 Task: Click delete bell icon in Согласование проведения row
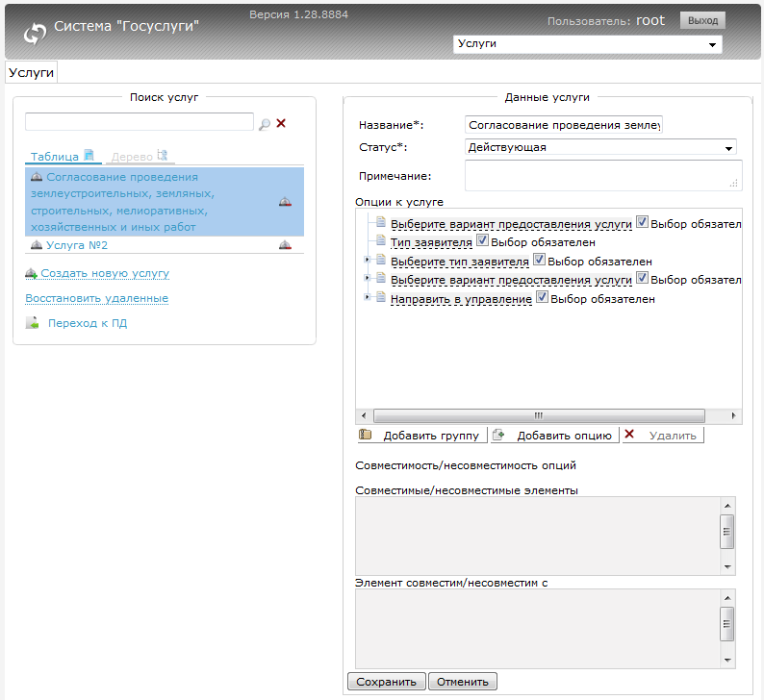pyautogui.click(x=285, y=202)
